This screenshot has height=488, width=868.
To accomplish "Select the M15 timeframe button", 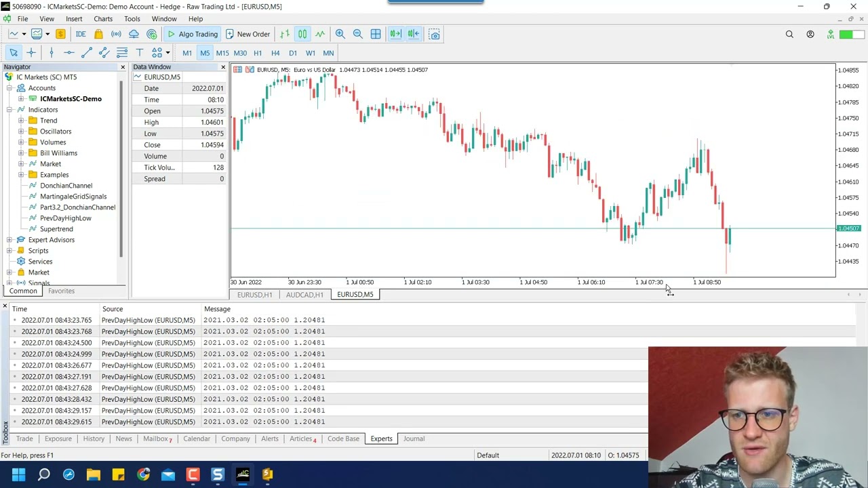I will (222, 53).
